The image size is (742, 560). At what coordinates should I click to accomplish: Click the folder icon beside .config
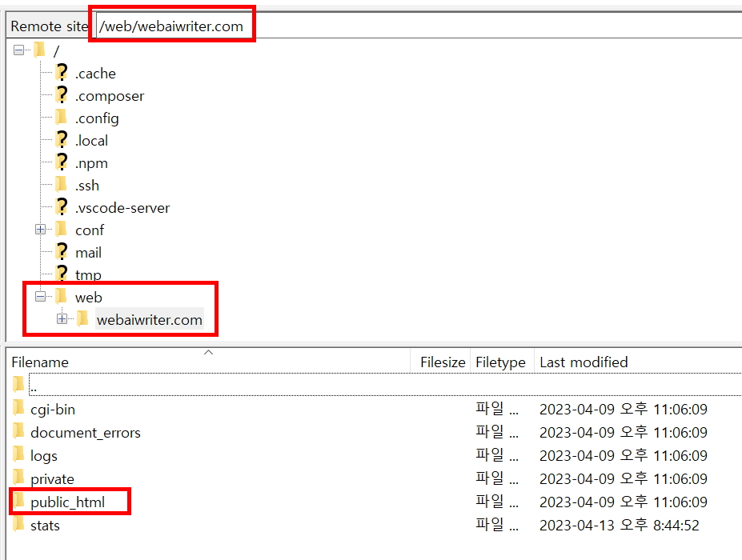point(61,116)
